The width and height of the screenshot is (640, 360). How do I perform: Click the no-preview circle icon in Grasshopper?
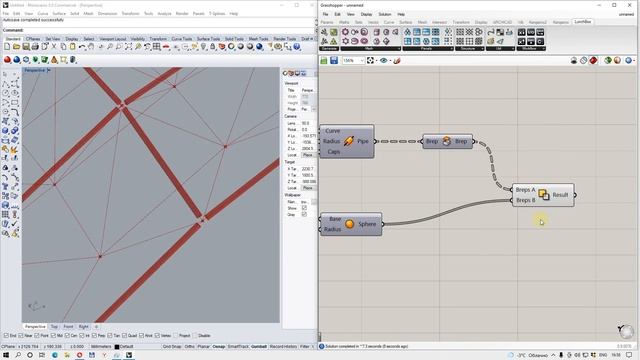[x=583, y=60]
